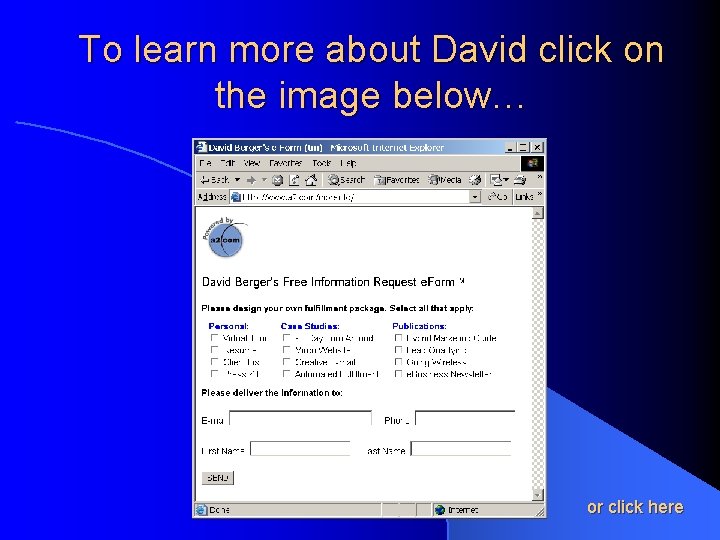720x540 pixels.
Task: Open the File menu
Action: pyautogui.click(x=205, y=163)
